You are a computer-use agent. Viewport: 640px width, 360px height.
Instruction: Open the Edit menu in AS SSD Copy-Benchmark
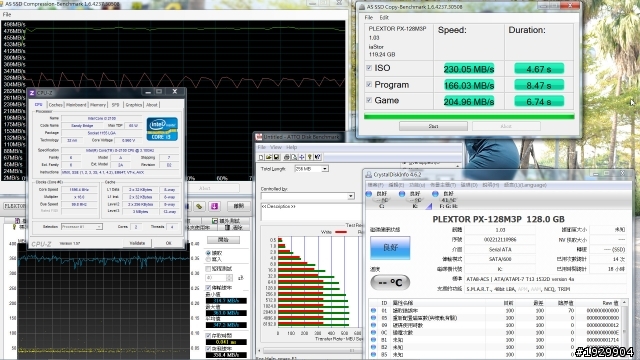pos(384,18)
